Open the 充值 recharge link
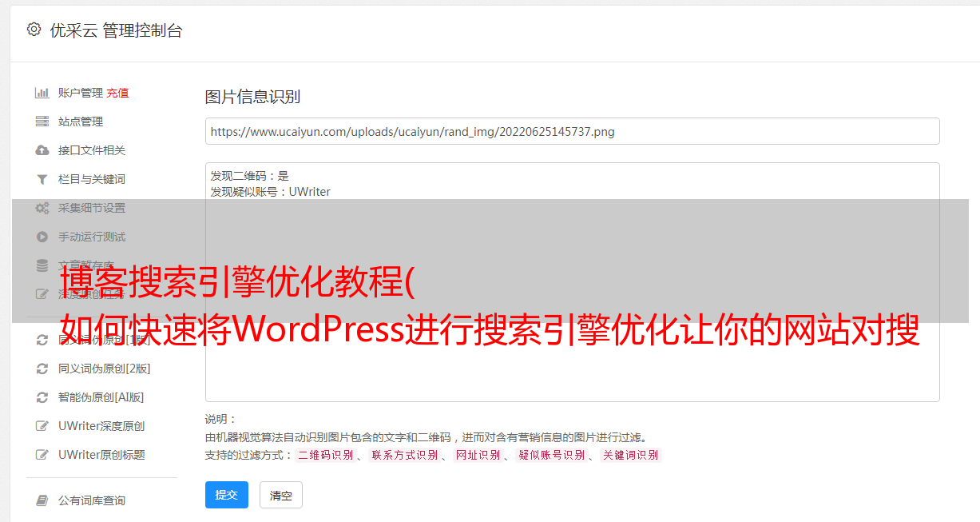The image size is (980, 522). pyautogui.click(x=117, y=93)
